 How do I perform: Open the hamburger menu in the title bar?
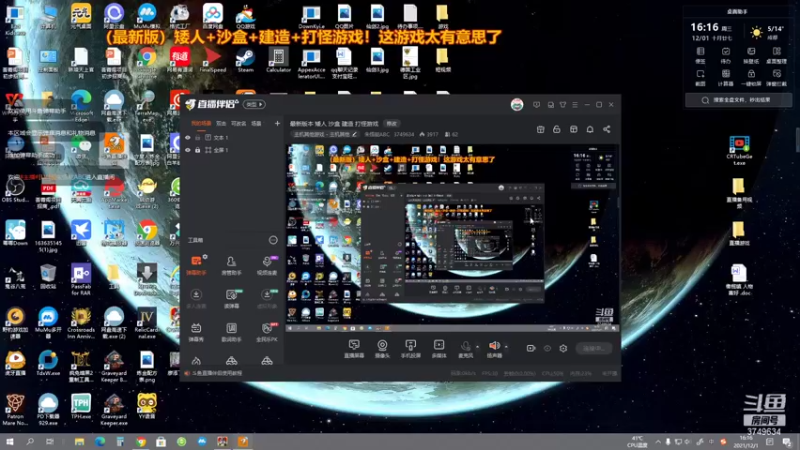(575, 105)
